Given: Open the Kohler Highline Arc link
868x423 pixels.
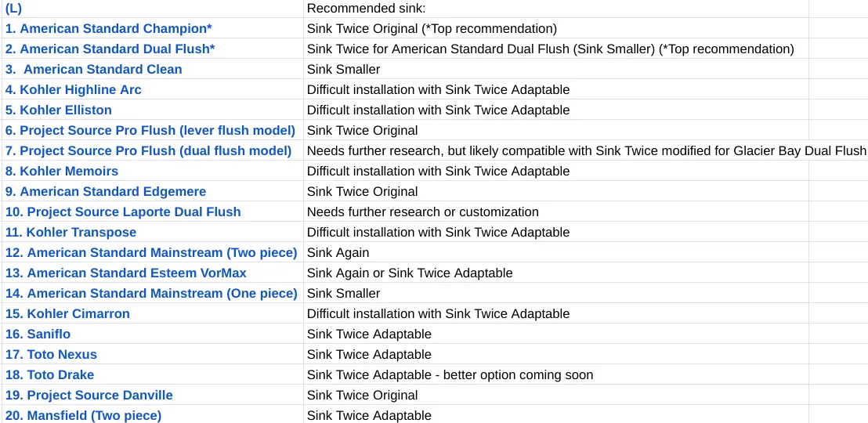Looking at the screenshot, I should pyautogui.click(x=73, y=90).
